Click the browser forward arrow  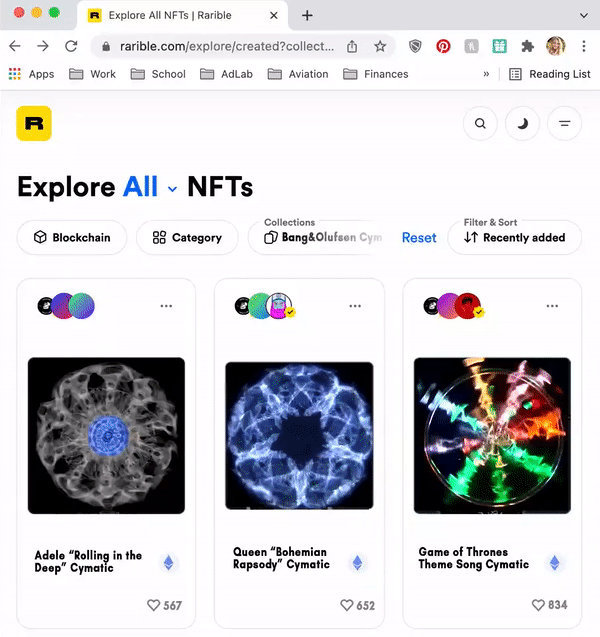click(x=43, y=46)
